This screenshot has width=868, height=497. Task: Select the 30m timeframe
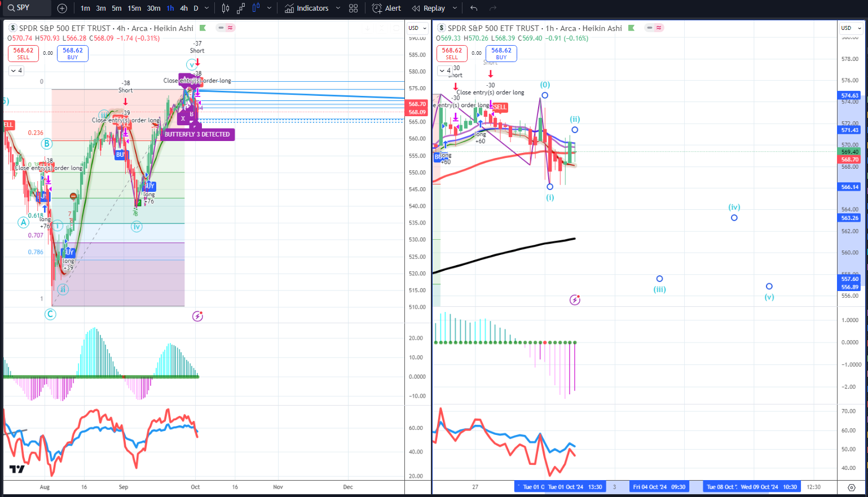click(x=153, y=8)
